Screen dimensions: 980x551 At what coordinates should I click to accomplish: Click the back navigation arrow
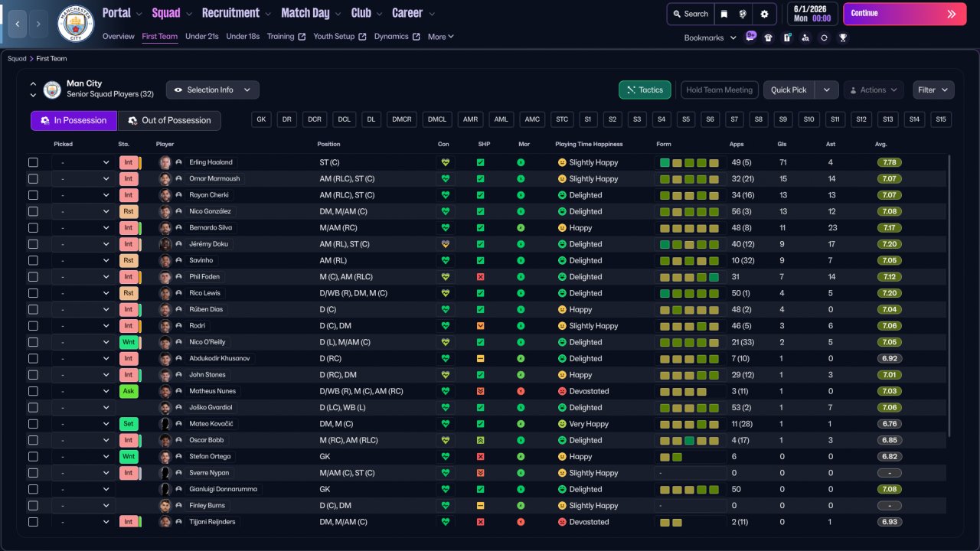point(17,24)
